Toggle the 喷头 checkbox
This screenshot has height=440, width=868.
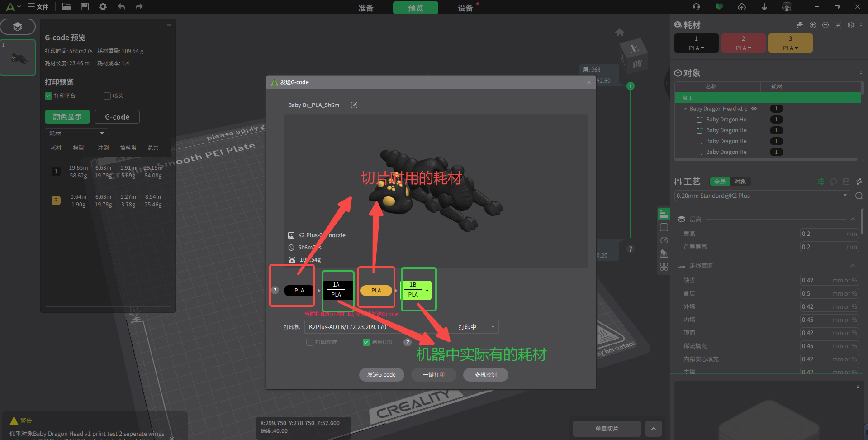coord(107,96)
